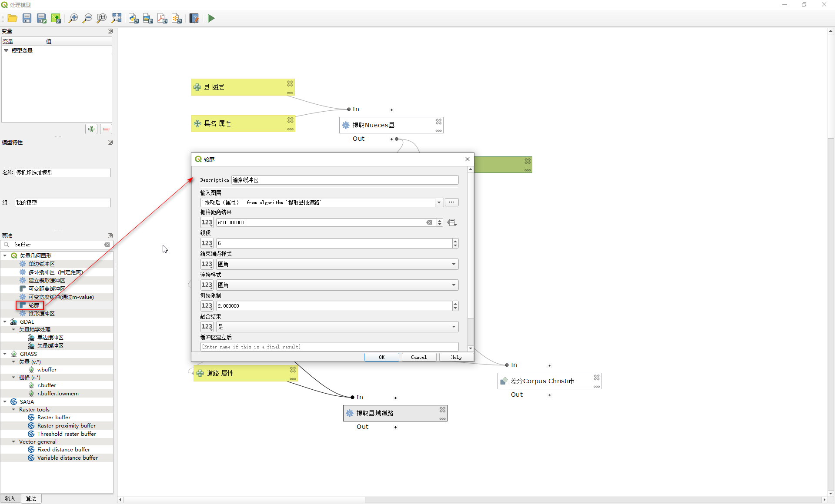Viewport: 835px width, 504px height.
Task: Switch to the 算法 tab
Action: click(x=31, y=498)
